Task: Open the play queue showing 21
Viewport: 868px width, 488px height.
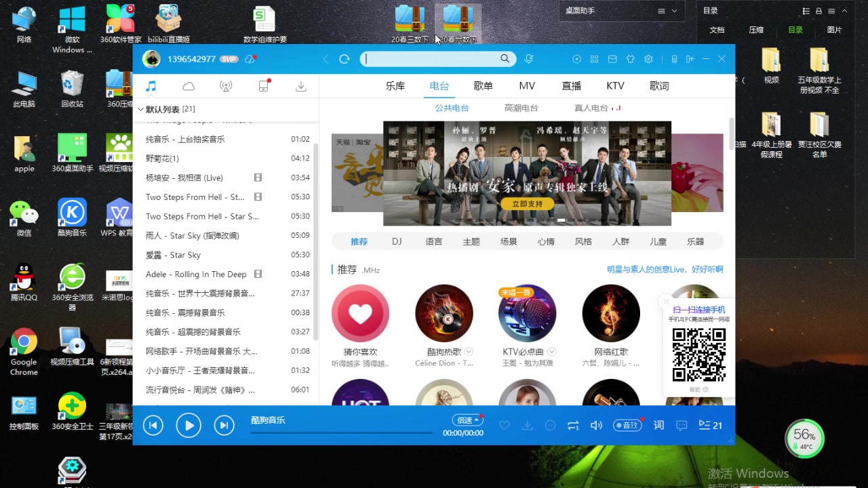Action: click(710, 426)
